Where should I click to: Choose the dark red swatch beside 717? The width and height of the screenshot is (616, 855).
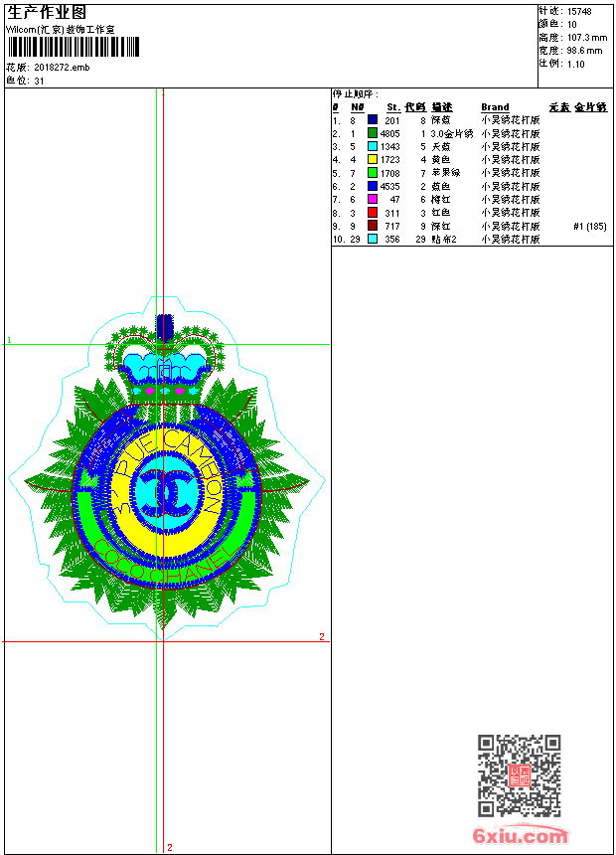pos(373,226)
